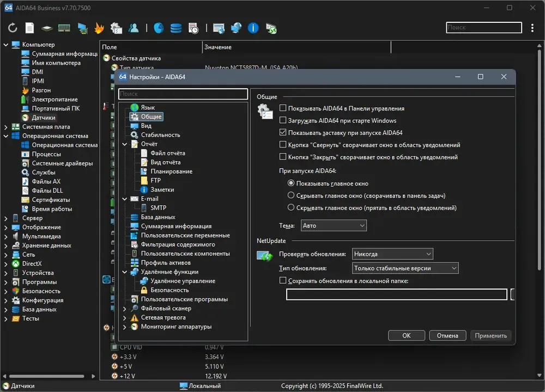Click the memory module toolbar icon
Viewport: 545px width, 392px height.
pos(64,28)
